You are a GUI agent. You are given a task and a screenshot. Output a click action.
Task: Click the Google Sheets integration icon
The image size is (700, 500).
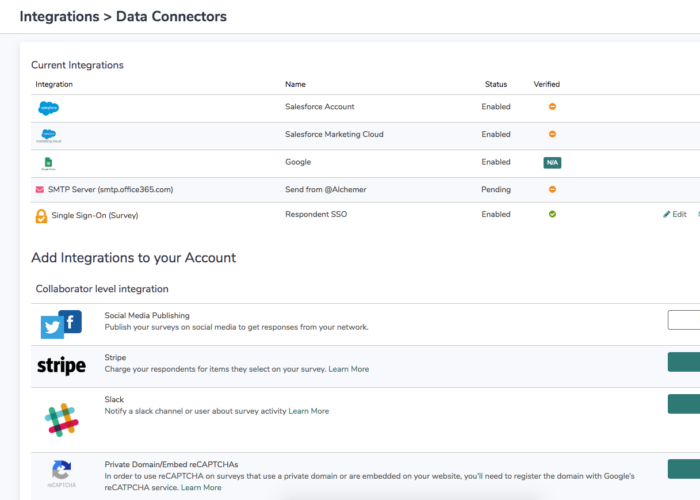tap(48, 163)
